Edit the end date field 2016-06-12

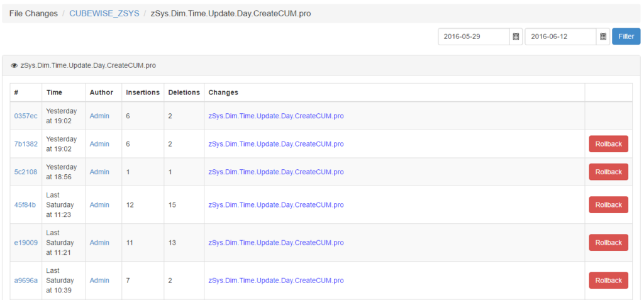coord(560,36)
